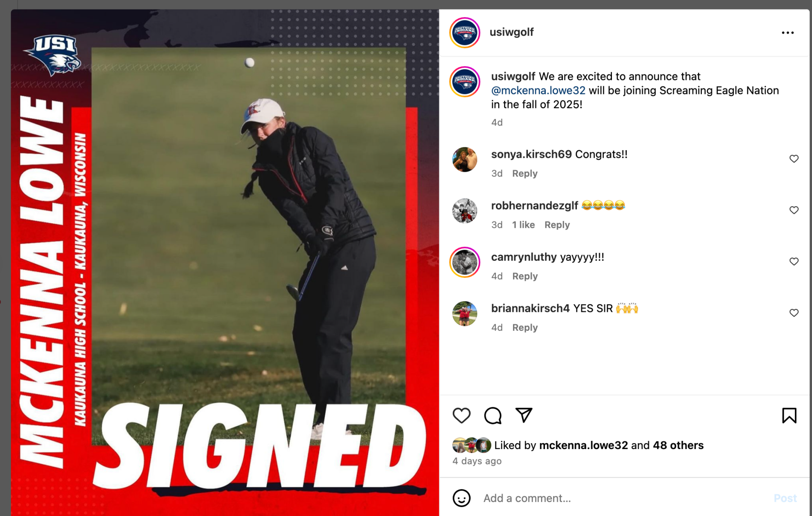Save the post with the bookmark icon
The image size is (812, 516).
pyautogui.click(x=789, y=415)
